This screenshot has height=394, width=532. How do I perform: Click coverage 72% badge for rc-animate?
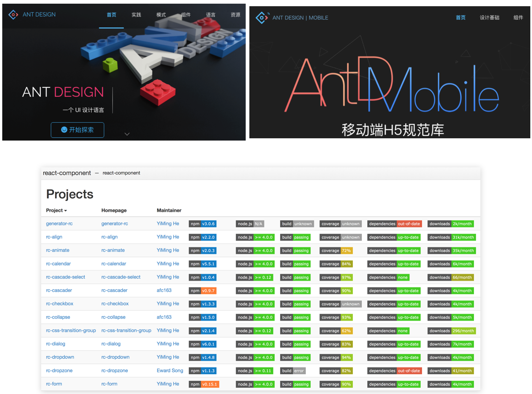pyautogui.click(x=336, y=251)
